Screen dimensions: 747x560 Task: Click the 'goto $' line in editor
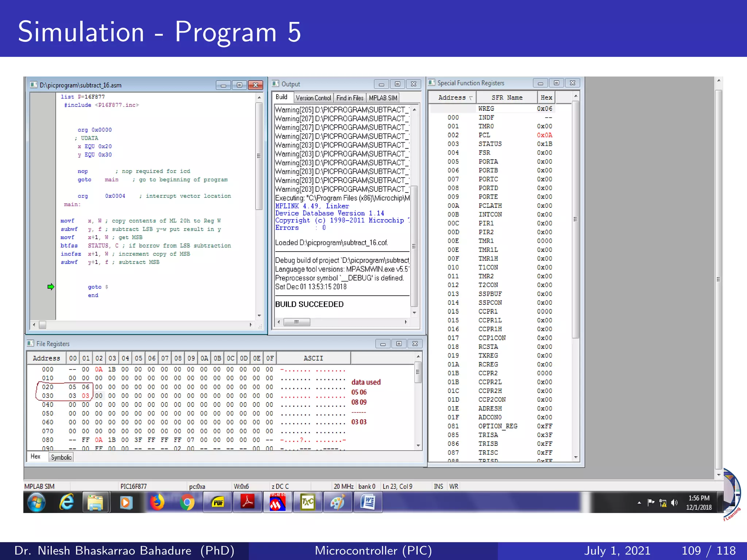[98, 287]
